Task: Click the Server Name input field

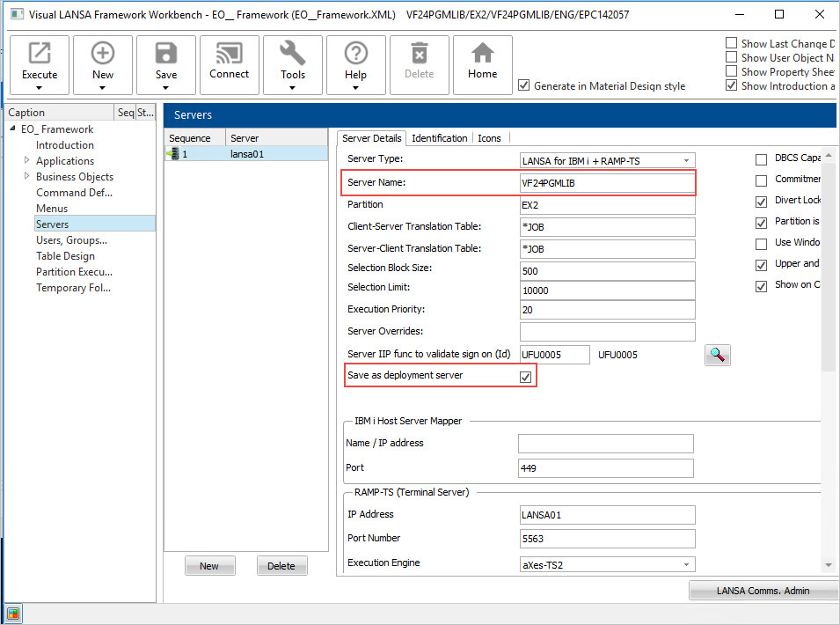Action: pos(607,183)
